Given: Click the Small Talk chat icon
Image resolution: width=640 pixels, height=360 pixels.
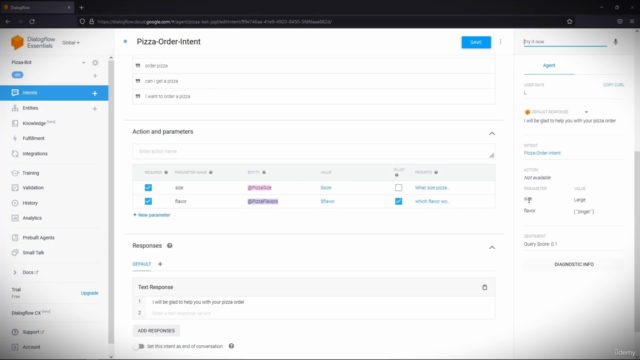Looking at the screenshot, I should [x=15, y=253].
